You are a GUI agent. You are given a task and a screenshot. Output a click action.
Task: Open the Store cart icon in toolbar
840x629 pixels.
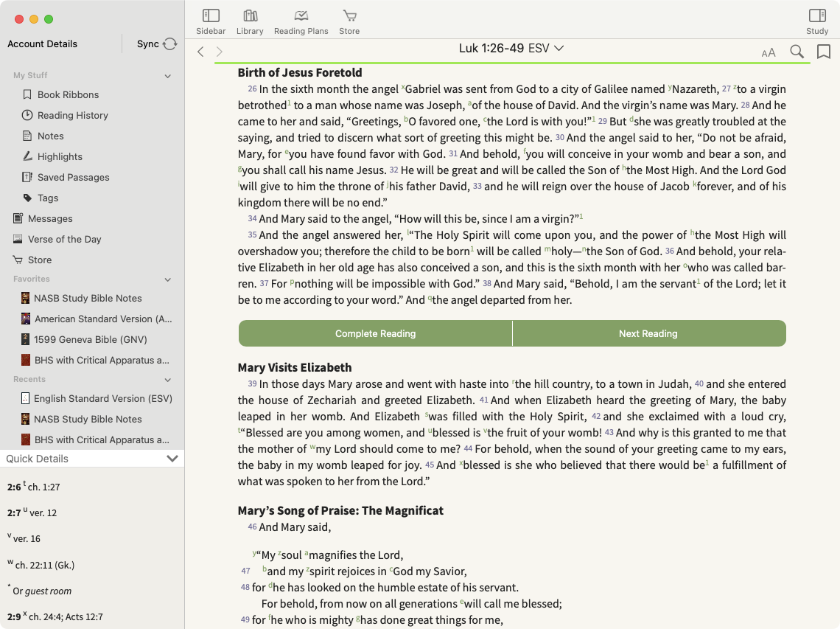349,16
